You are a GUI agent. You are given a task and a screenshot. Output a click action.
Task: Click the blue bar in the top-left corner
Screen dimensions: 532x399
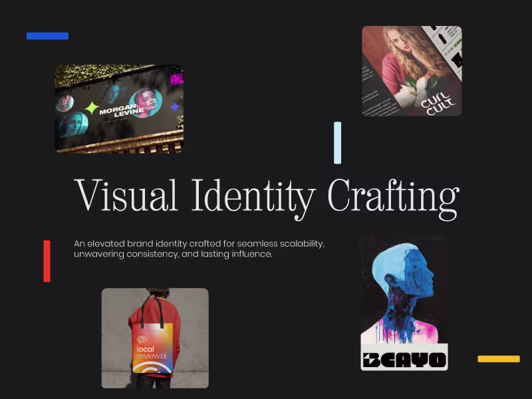[47, 35]
